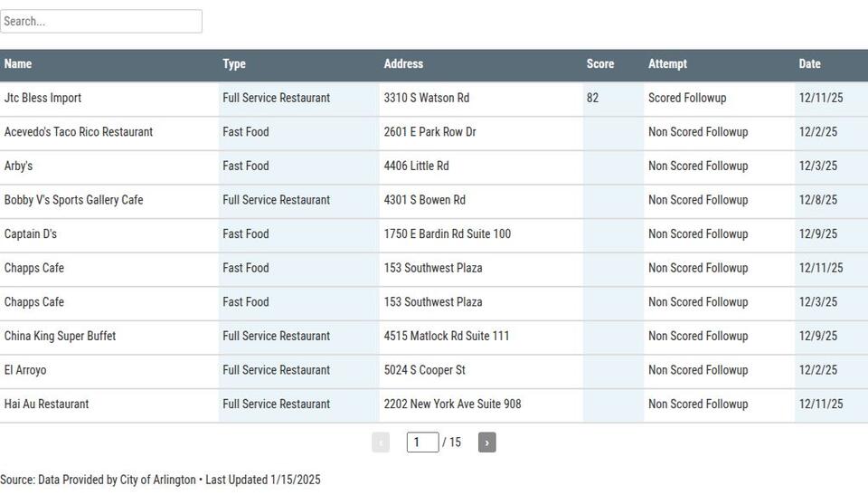This screenshot has width=868, height=495.
Task: Sort by Attempt column header
Action: [x=667, y=64]
